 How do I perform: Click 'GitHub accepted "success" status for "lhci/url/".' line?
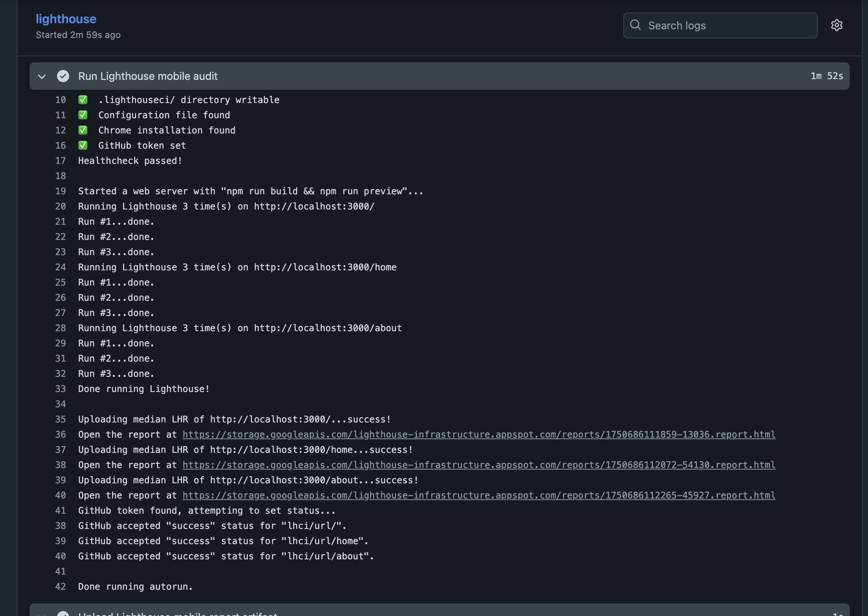click(212, 526)
